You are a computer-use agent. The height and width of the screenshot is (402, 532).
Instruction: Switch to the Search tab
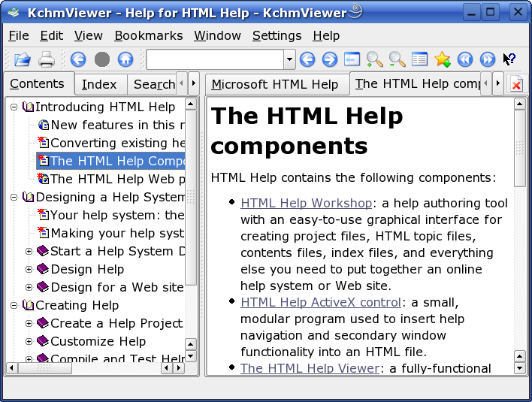pos(152,84)
